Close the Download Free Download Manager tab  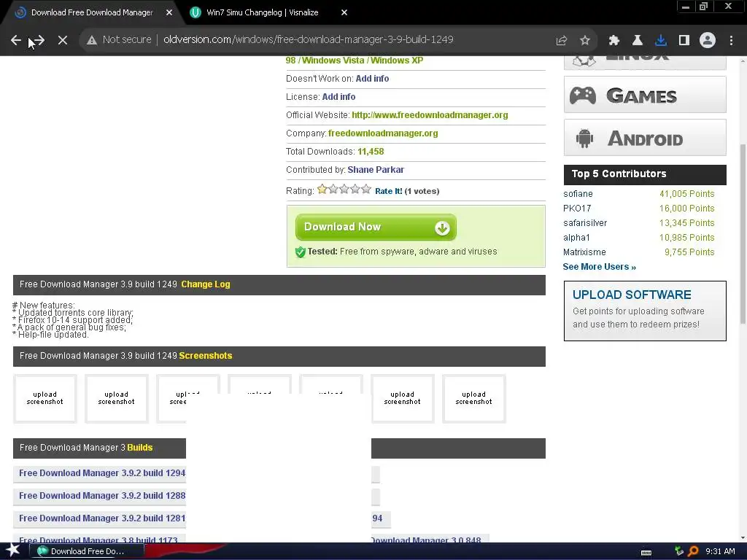pyautogui.click(x=169, y=12)
